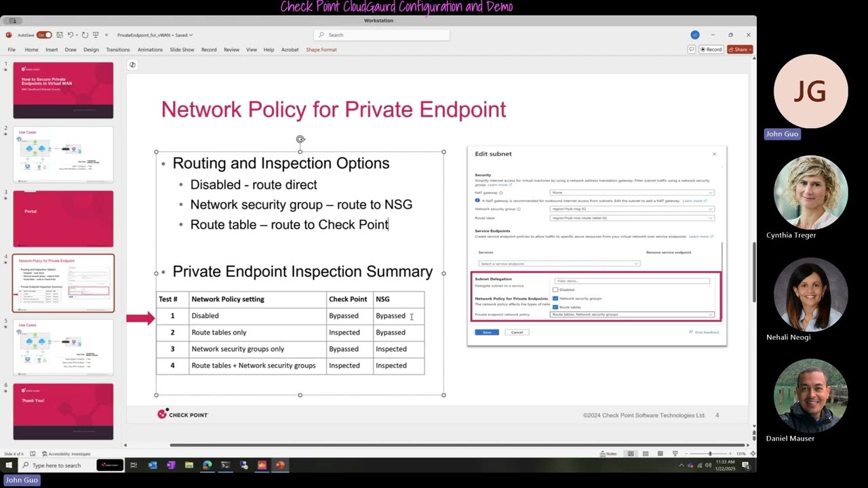
Task: Click the Copilot icon above the slide
Action: click(x=132, y=64)
